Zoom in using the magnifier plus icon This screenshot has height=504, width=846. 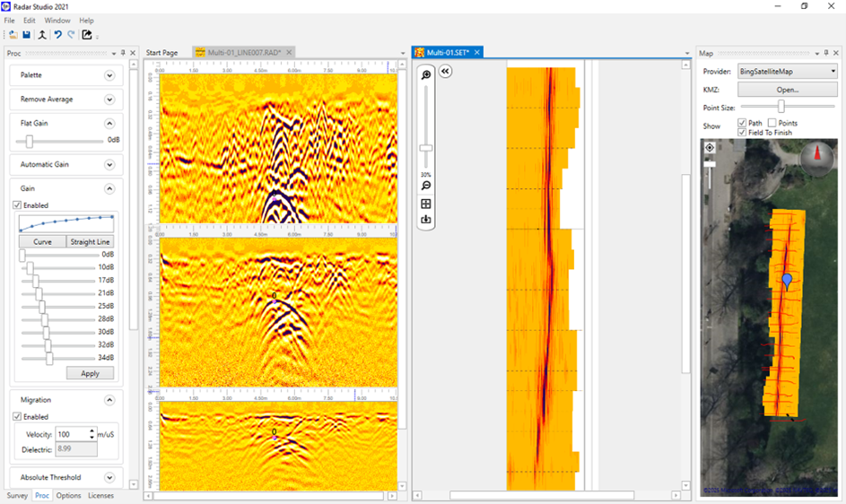[x=426, y=75]
